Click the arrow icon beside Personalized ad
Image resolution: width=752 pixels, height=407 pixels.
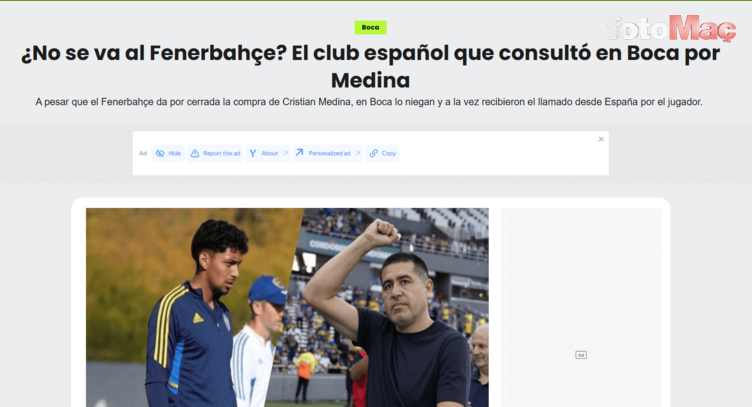299,153
